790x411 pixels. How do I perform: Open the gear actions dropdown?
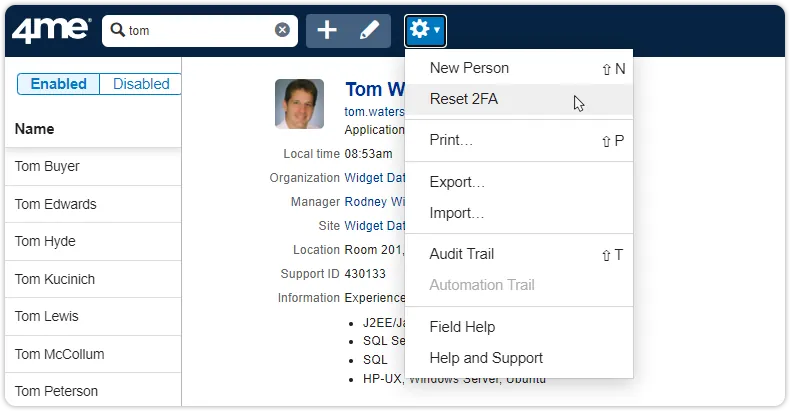point(425,31)
